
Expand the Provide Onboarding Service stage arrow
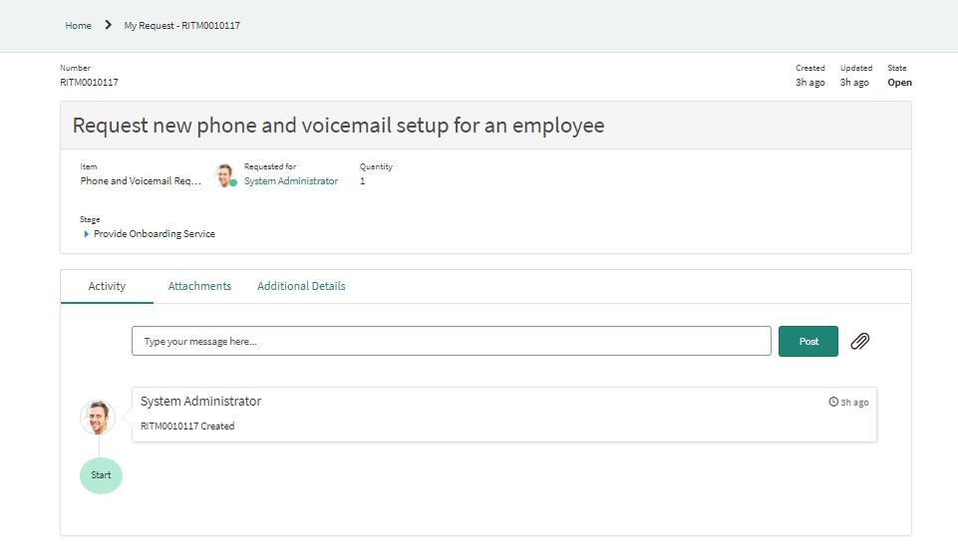tap(86, 234)
